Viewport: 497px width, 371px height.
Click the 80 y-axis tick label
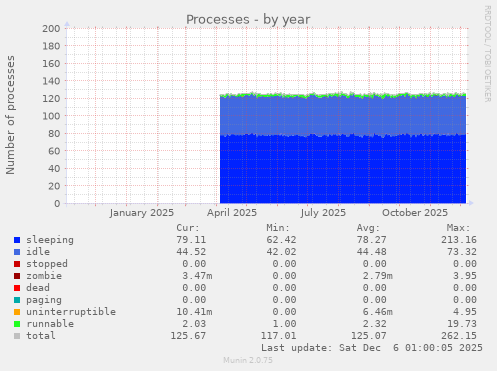54,134
